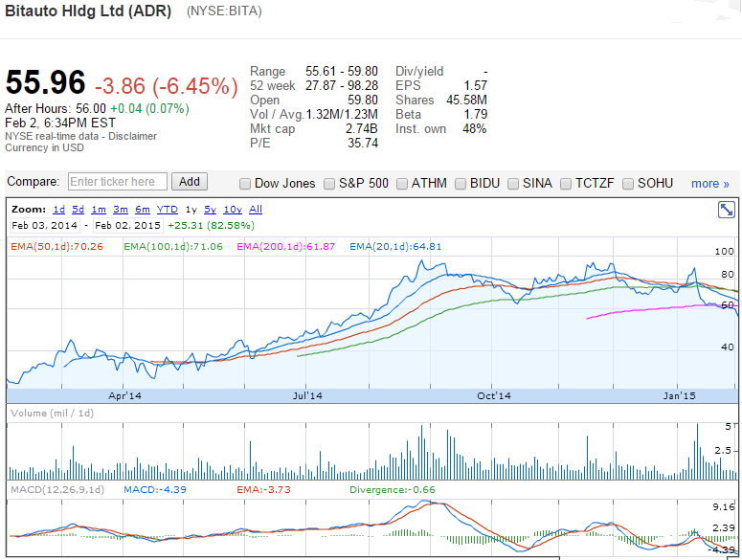Click the MACD:-4.39 value label
The image size is (742, 560).
(155, 489)
